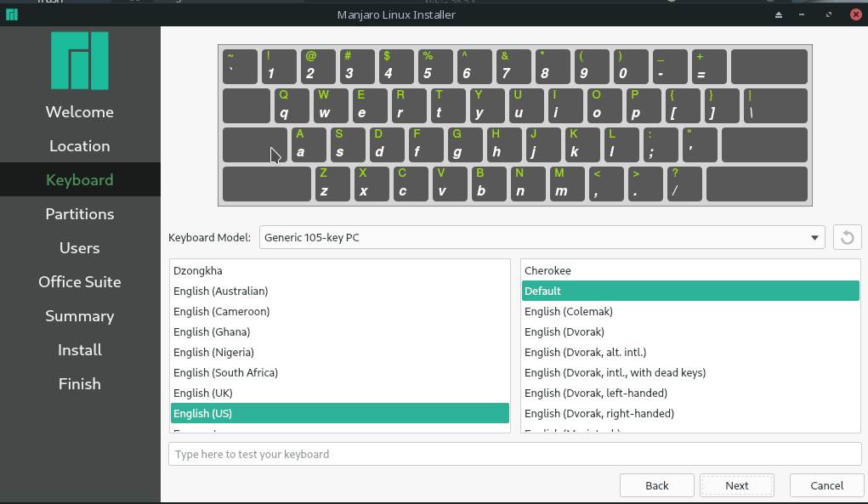The height and width of the screenshot is (504, 868).
Task: Select the Office Suite step
Action: pos(79,281)
